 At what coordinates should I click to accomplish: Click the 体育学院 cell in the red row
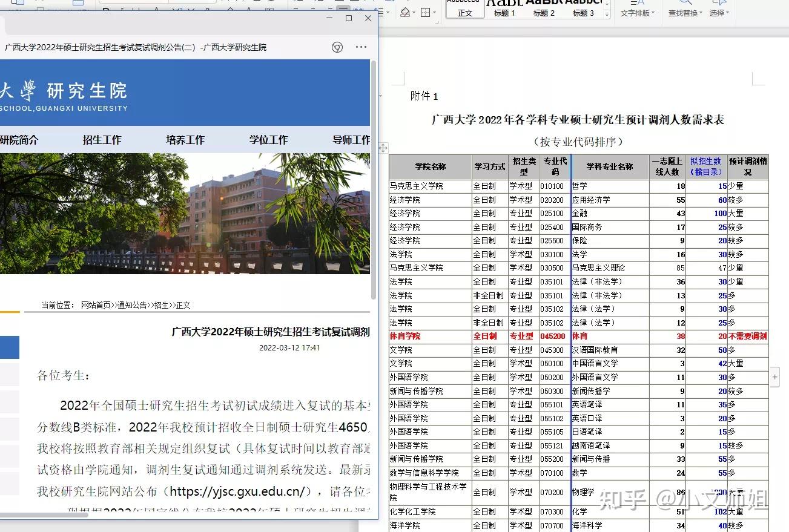coord(431,336)
